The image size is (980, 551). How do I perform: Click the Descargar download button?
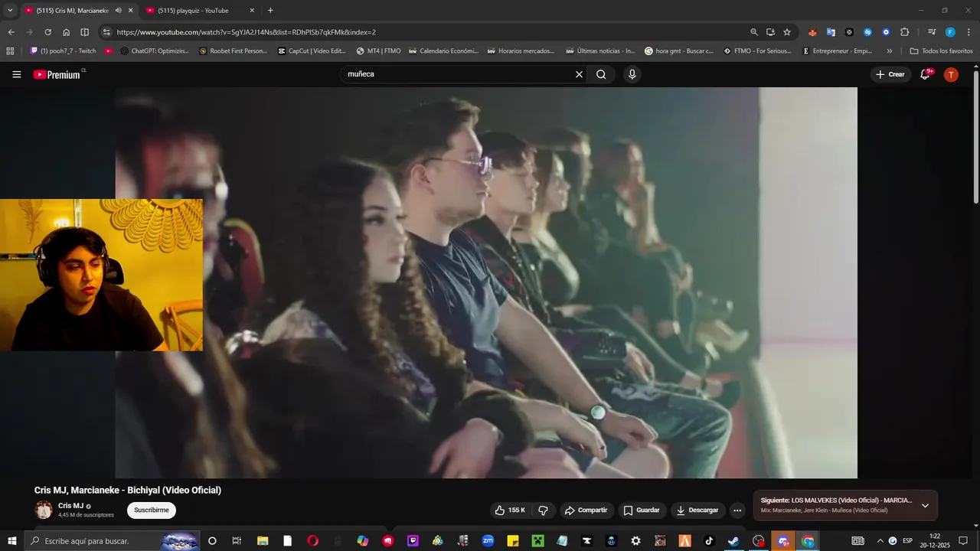coord(697,510)
